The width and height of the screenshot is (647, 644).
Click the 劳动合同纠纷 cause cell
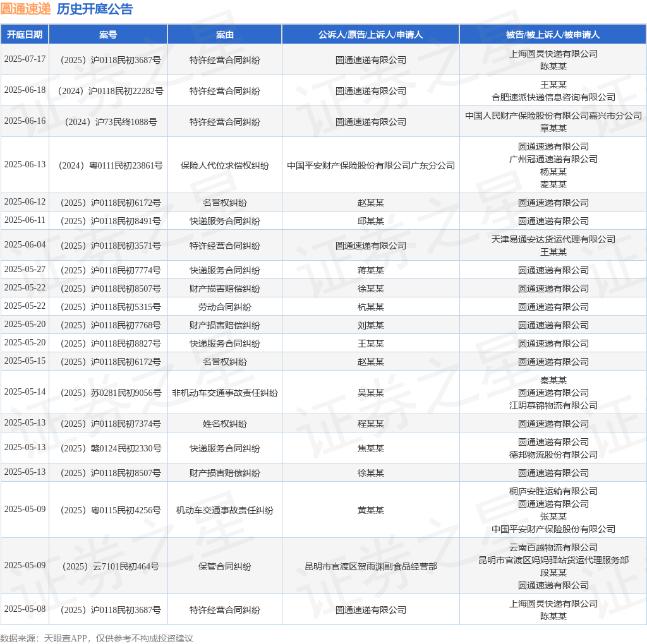[225, 307]
